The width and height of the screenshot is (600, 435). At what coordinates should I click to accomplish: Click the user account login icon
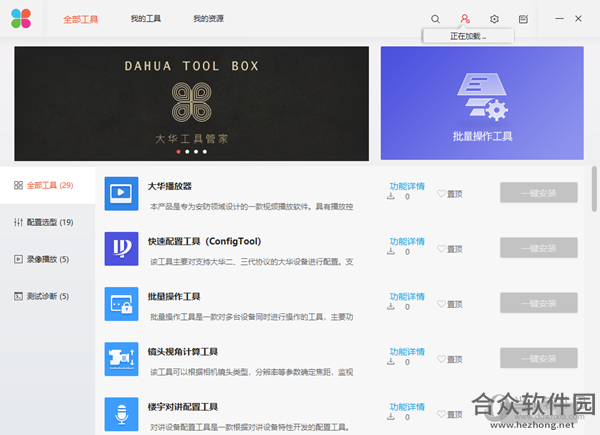465,19
